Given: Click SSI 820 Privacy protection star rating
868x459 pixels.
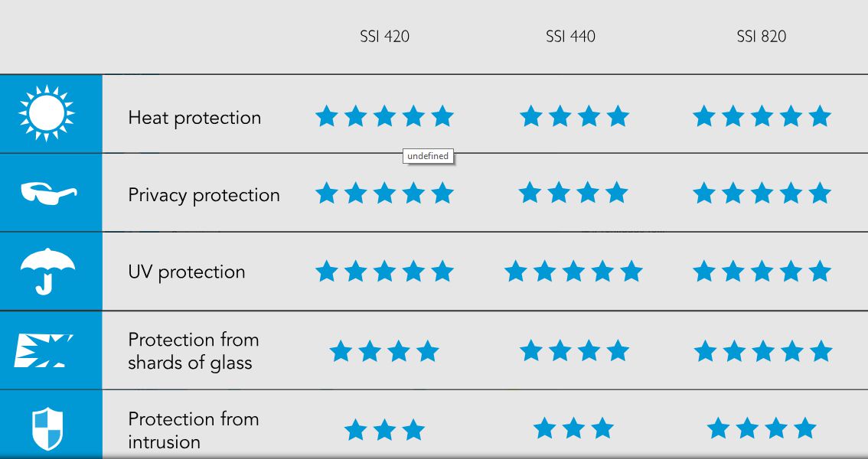Looking at the screenshot, I should click(762, 194).
